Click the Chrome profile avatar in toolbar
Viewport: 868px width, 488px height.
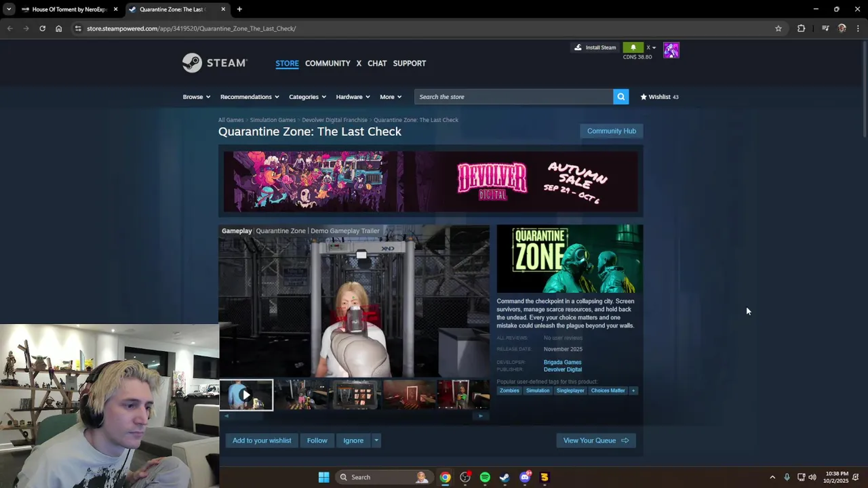[842, 28]
